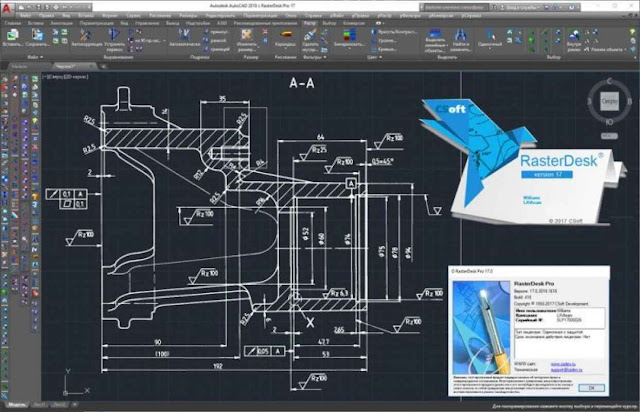
Task: Click the прямоугольником crop option
Action: pyautogui.click(x=217, y=31)
